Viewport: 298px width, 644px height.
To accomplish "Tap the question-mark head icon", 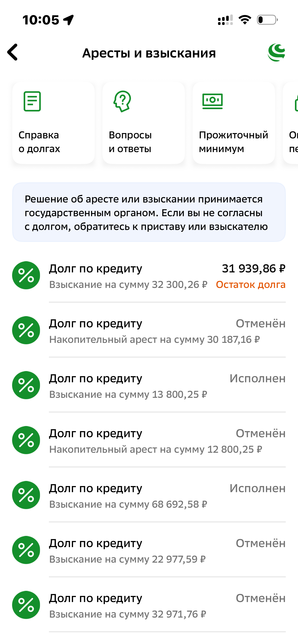I will tap(123, 101).
